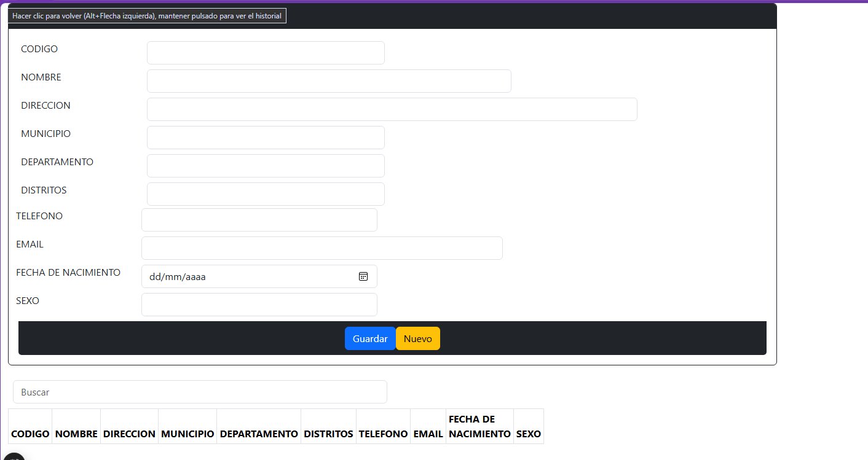Click the NOMBRE form label
868x460 pixels.
coord(41,77)
